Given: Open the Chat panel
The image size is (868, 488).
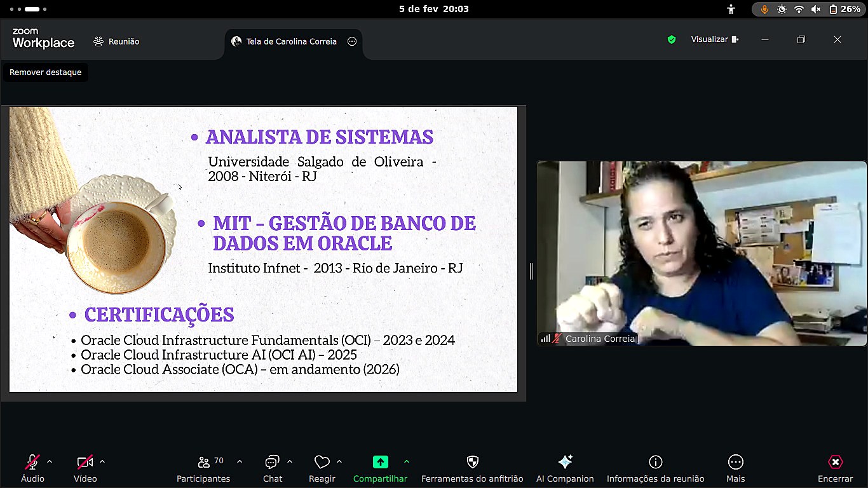Looking at the screenshot, I should [273, 468].
